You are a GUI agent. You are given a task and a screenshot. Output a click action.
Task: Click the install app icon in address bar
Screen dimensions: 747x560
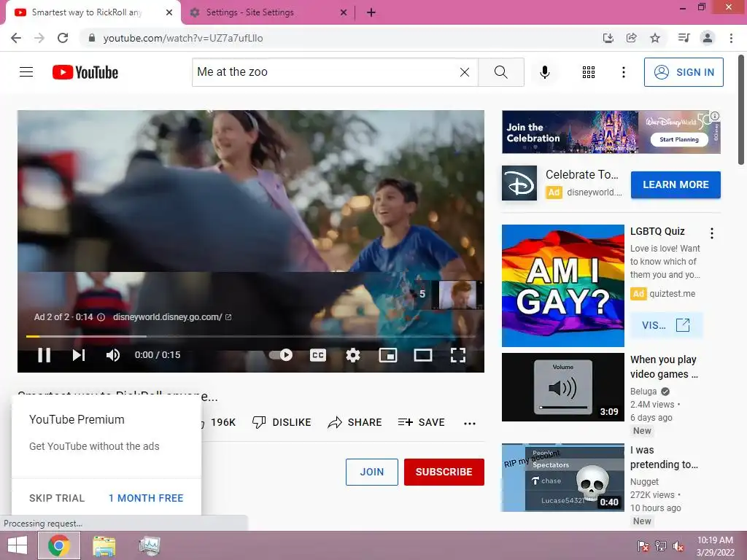(x=608, y=38)
